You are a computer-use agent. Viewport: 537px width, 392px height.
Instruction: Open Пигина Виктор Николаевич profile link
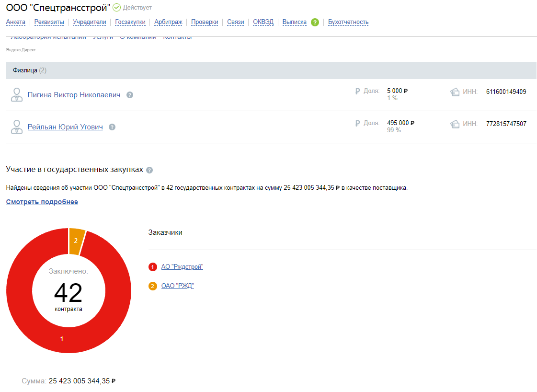click(74, 95)
